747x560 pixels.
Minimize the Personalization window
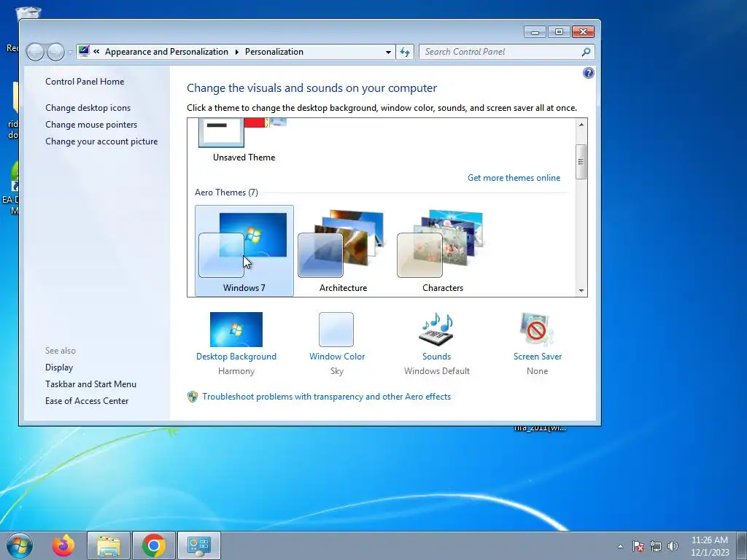[535, 32]
